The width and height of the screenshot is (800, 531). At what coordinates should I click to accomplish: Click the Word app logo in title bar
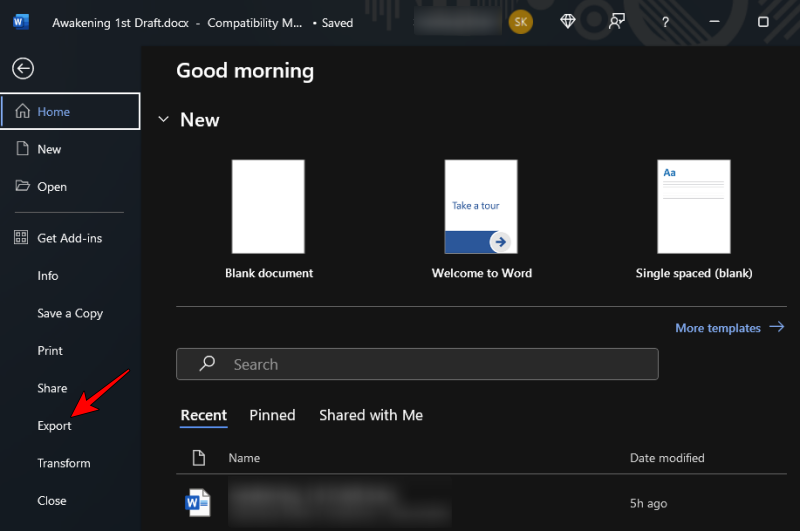(x=21, y=22)
